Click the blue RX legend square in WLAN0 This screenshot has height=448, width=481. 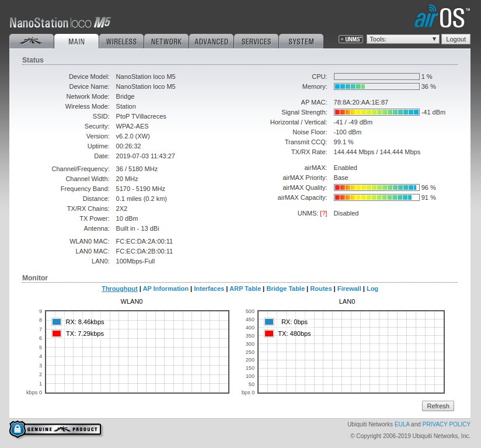coord(57,322)
